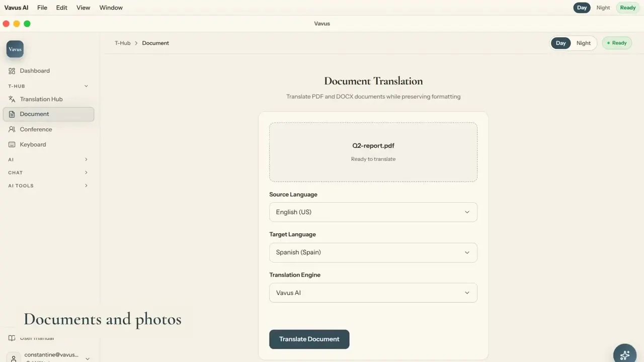Screen dimensions: 644x362
Task: Open the View menu
Action: point(84,8)
